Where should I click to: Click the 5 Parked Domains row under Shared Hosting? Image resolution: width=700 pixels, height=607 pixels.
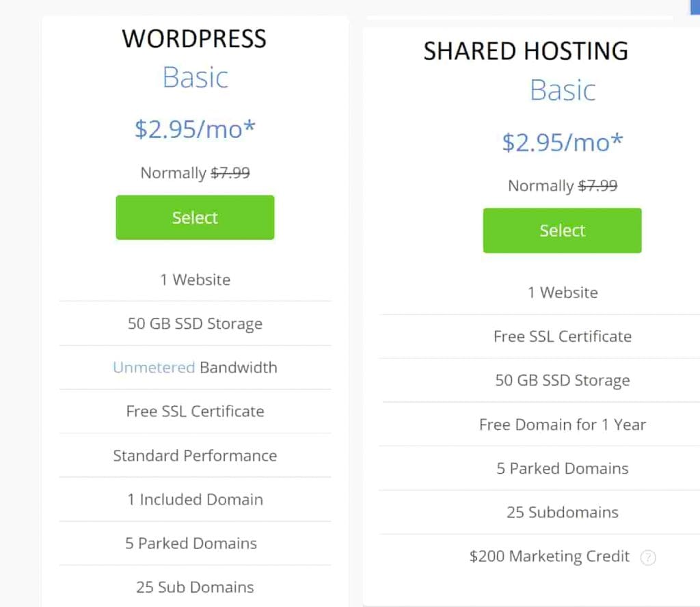pos(562,468)
